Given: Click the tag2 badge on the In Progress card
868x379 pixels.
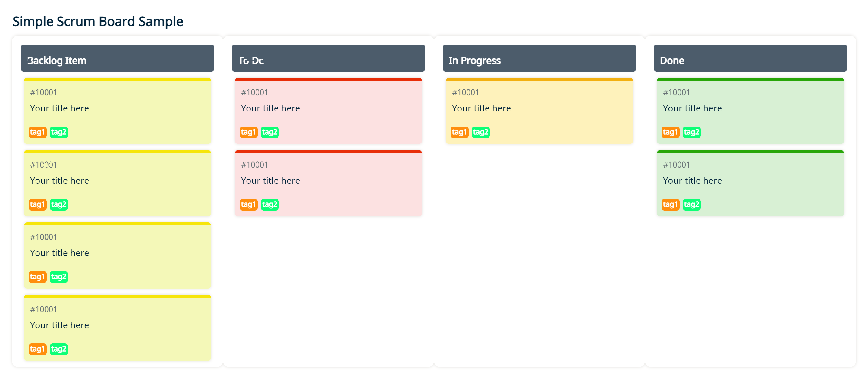Looking at the screenshot, I should 480,132.
